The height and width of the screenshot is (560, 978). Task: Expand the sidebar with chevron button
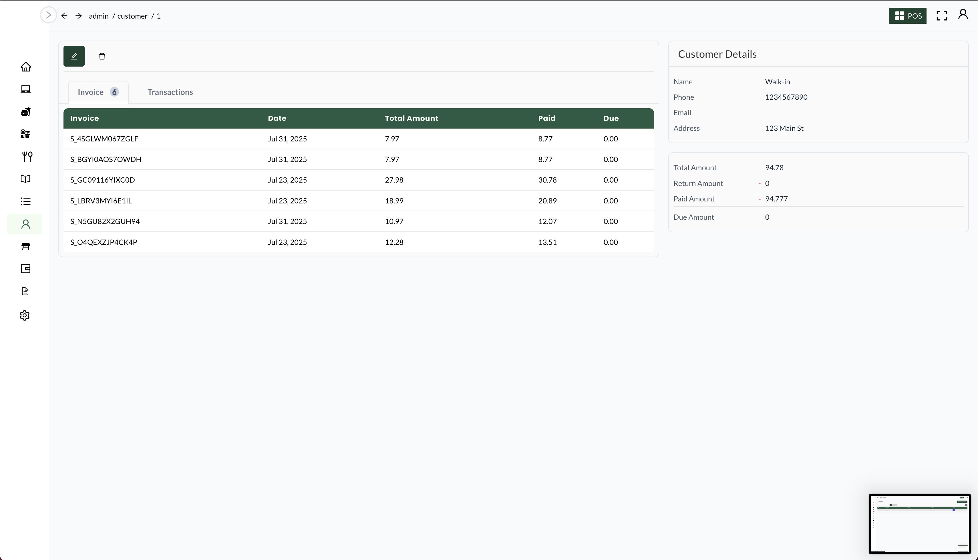coord(49,15)
